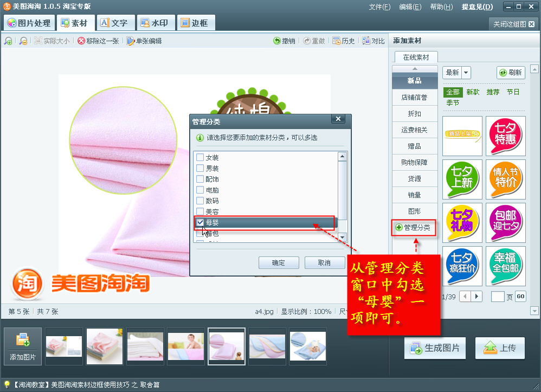This screenshot has height=392, width=541.
Task: Select the 店铺信誉 category
Action: pos(414,97)
